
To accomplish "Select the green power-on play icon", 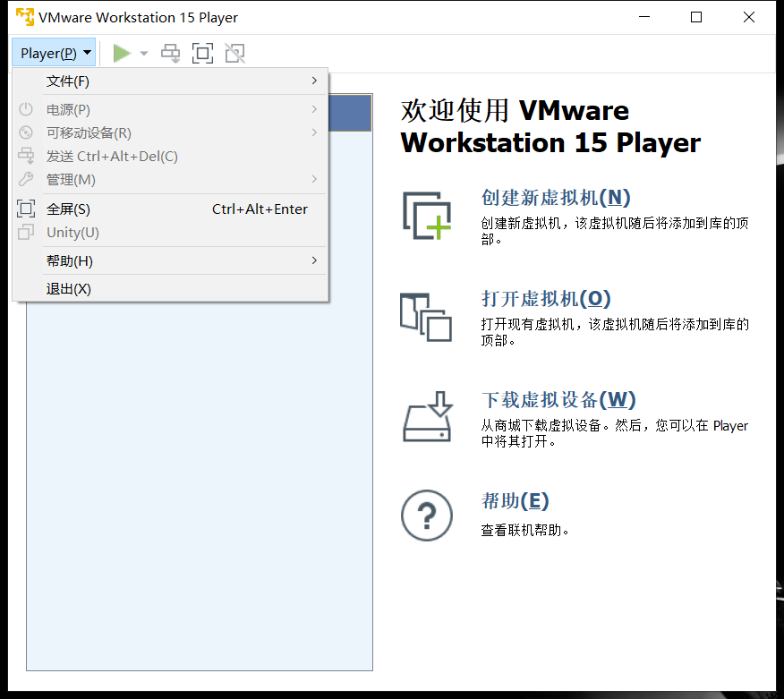I will [121, 53].
